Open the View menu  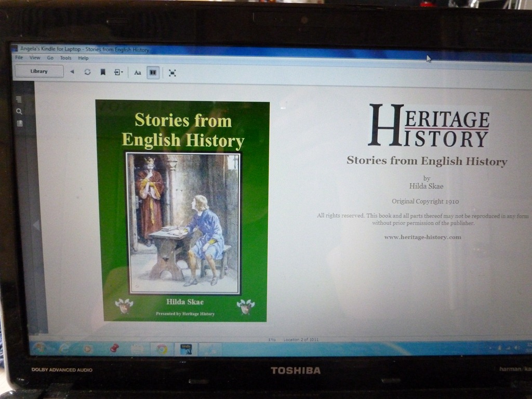pos(35,58)
